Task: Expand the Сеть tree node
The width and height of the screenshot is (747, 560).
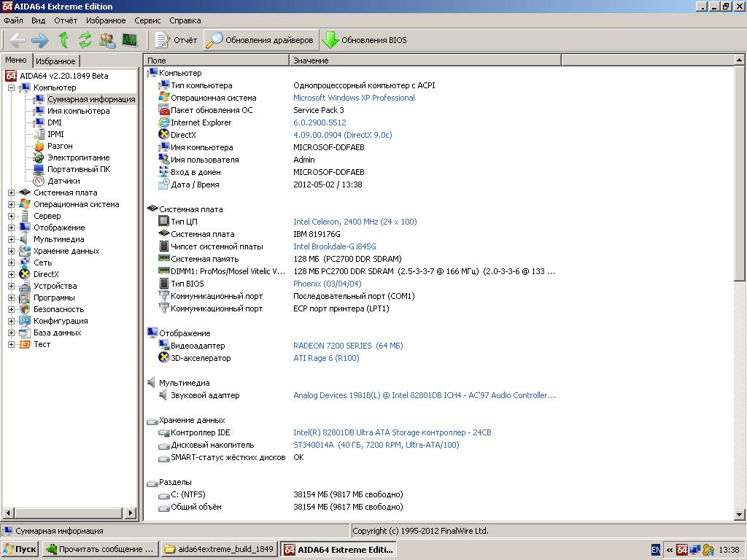Action: (x=12, y=262)
